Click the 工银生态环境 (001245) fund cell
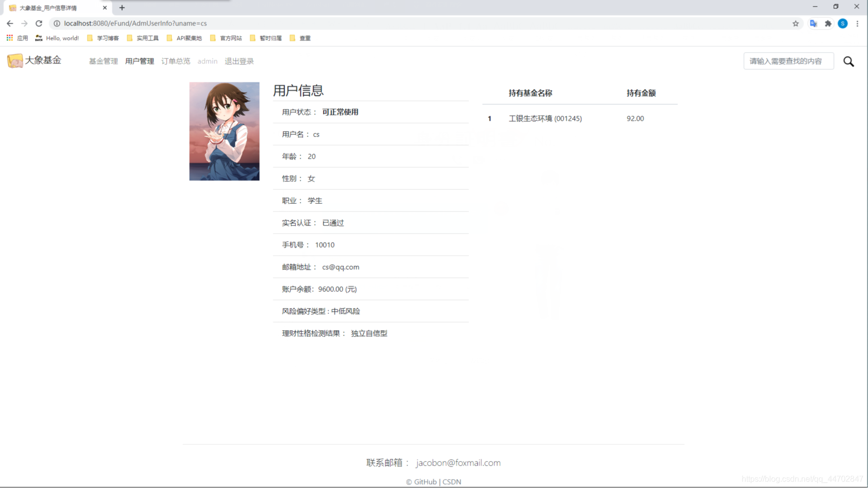Screen dimensions: 868x488 point(545,118)
